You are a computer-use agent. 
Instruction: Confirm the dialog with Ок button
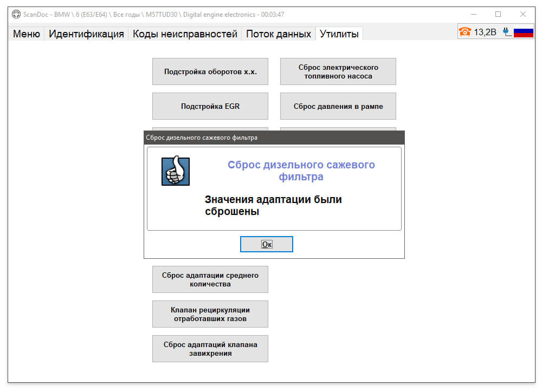tap(267, 244)
